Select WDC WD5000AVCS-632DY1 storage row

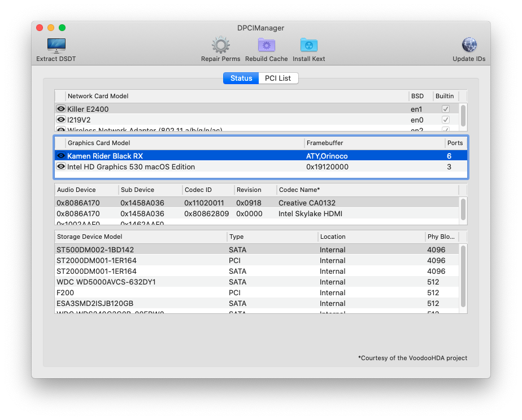coord(257,282)
